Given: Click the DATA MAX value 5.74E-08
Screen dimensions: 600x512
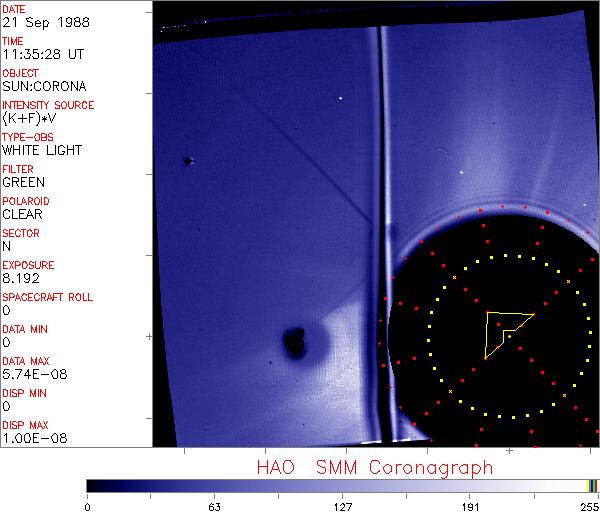Looking at the screenshot, I should (32, 375).
